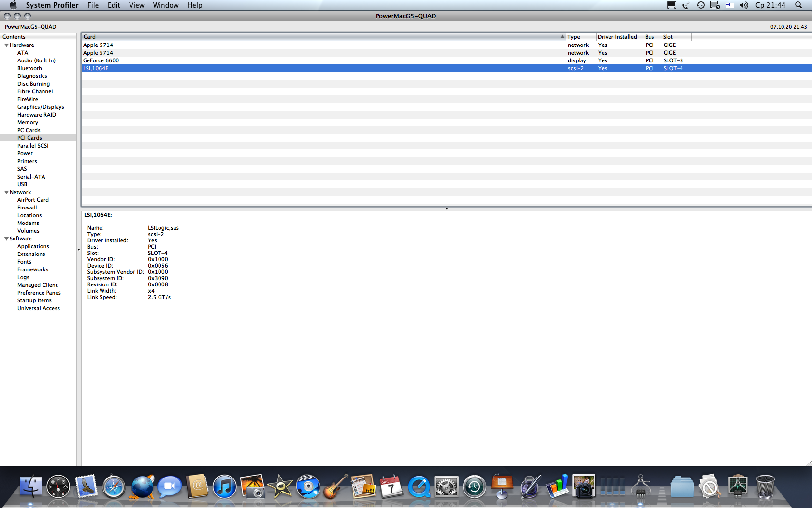Screen dimensions: 812x508
Task: Open iWeb from the Dock
Action: tap(363, 487)
